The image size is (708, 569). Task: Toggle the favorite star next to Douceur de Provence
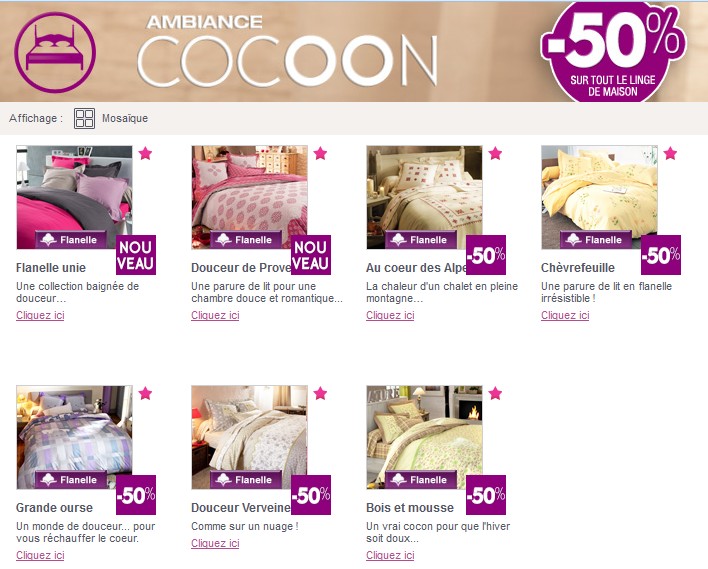[320, 154]
